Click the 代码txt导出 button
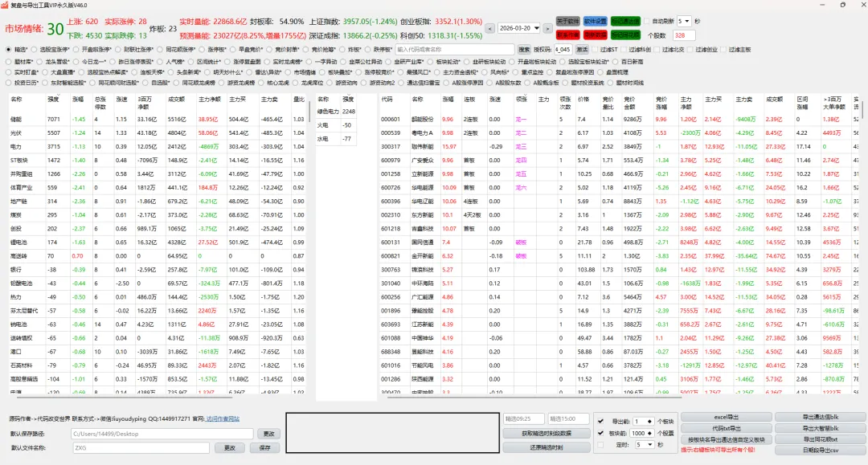This screenshot has width=868, height=465. [x=726, y=429]
